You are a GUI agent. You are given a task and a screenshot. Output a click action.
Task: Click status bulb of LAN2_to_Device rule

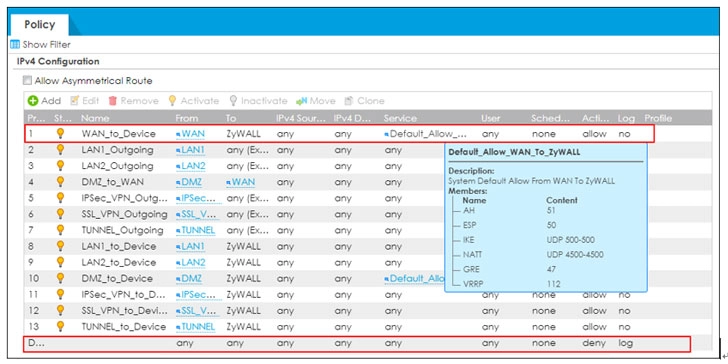click(60, 262)
